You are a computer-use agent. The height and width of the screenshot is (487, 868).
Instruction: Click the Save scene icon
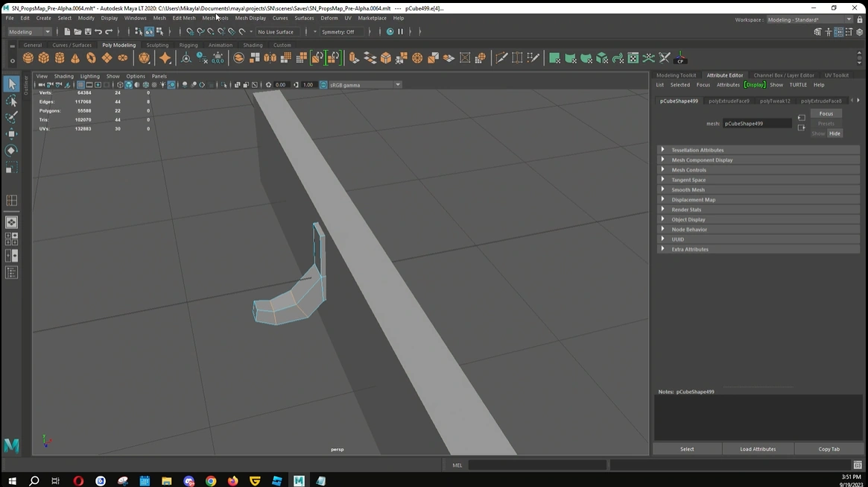click(88, 32)
